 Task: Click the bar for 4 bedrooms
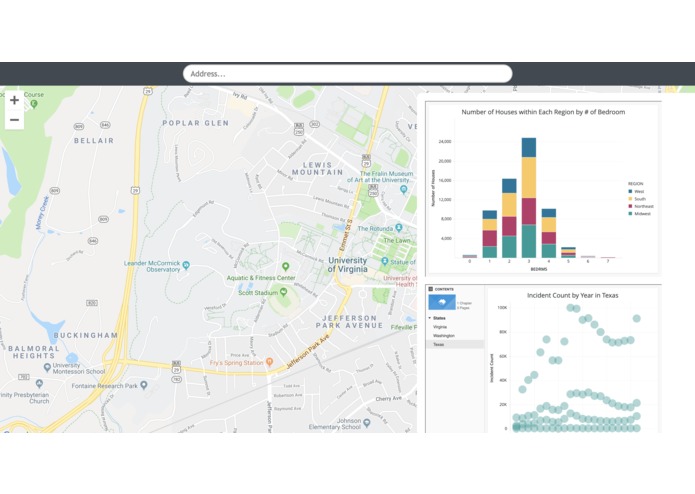(x=549, y=233)
